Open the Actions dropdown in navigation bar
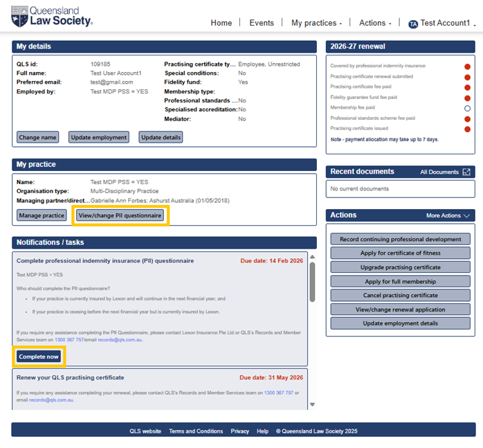Screen dimensions: 483x448 (x=374, y=23)
